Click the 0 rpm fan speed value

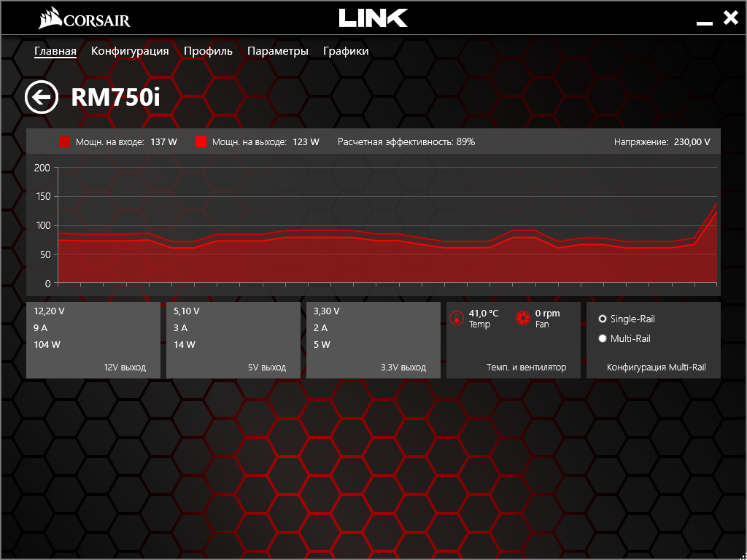coord(547,314)
